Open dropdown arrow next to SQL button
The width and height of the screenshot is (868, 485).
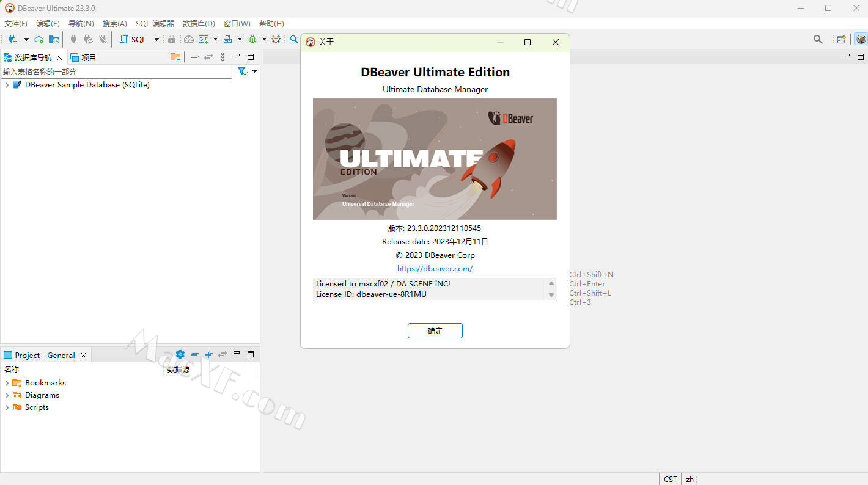point(156,39)
